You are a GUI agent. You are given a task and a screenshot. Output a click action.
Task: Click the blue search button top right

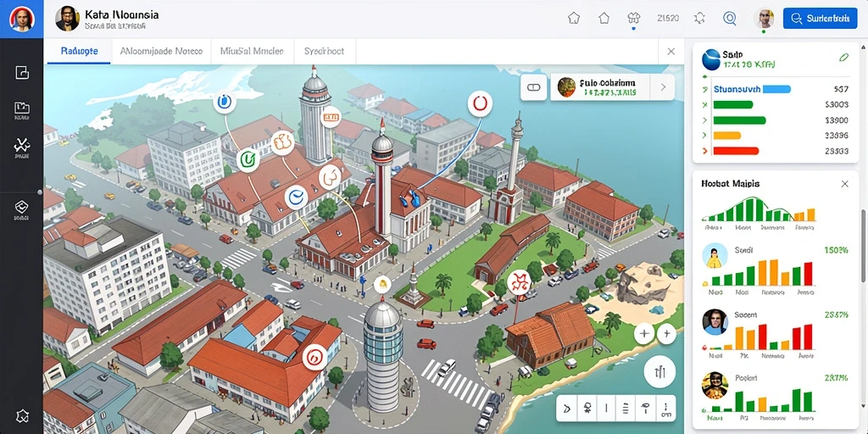click(821, 19)
